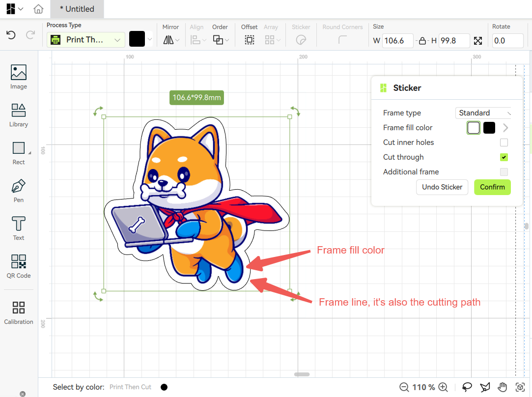
Task: Click the fit size icon
Action: click(477, 41)
